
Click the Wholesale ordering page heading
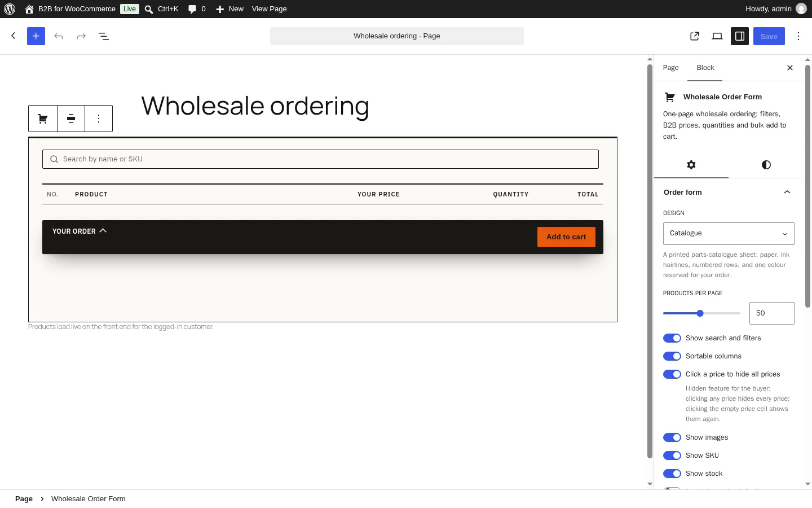click(255, 106)
